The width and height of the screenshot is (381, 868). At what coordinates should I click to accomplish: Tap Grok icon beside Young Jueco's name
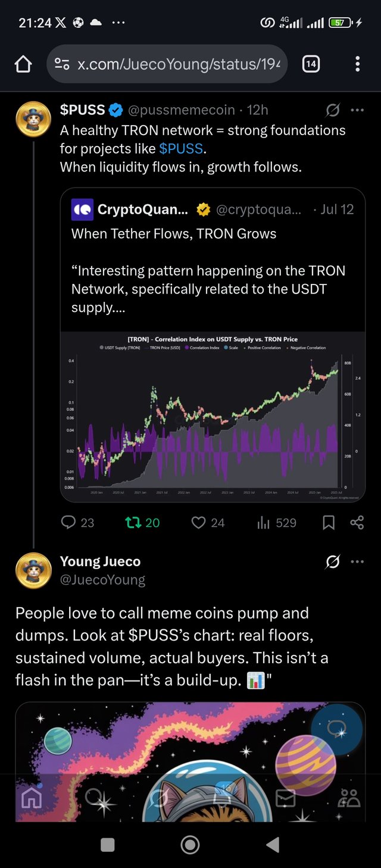[333, 561]
